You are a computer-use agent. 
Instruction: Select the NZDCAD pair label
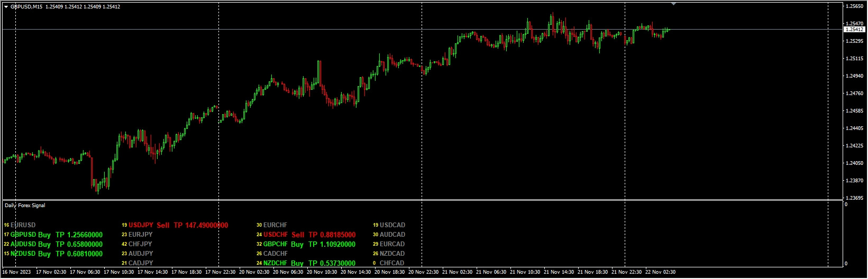(x=392, y=254)
